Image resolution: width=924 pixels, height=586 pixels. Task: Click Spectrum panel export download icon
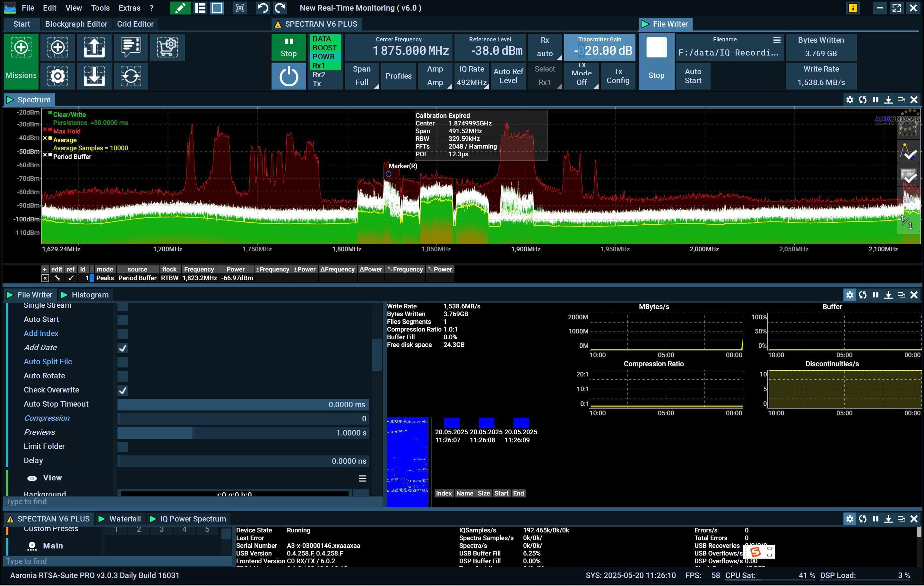pyautogui.click(x=888, y=100)
